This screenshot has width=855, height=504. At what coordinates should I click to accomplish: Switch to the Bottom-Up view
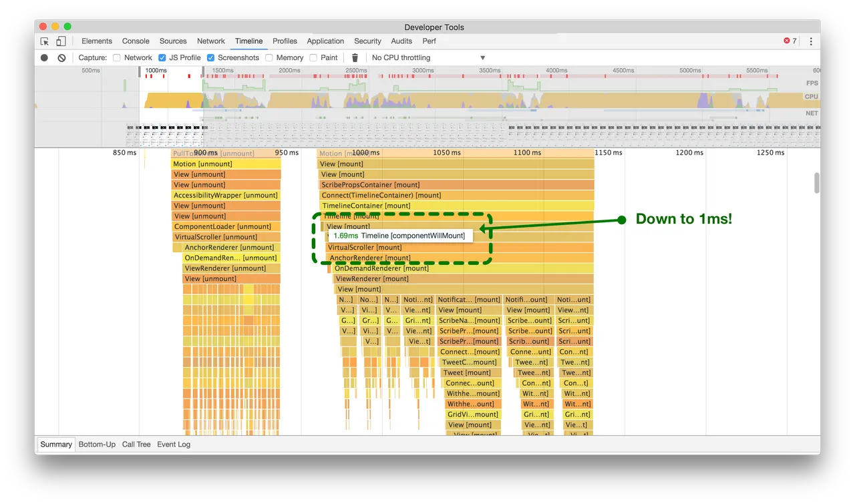[96, 444]
